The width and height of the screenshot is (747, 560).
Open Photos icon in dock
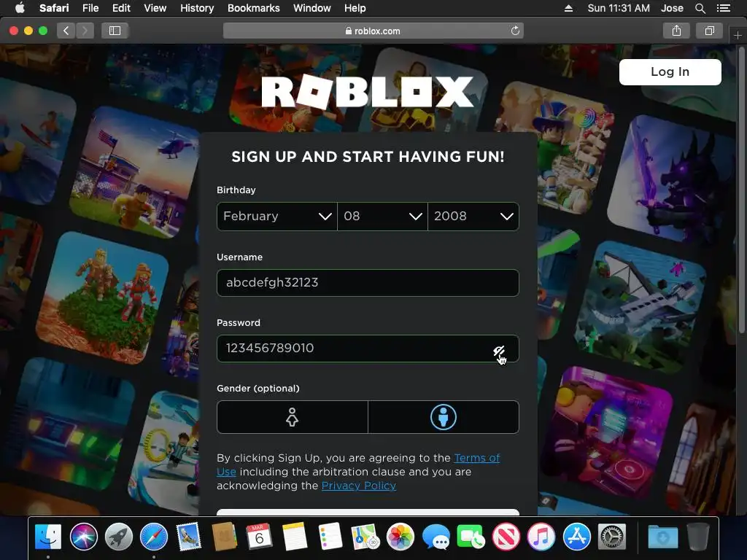pos(400,537)
